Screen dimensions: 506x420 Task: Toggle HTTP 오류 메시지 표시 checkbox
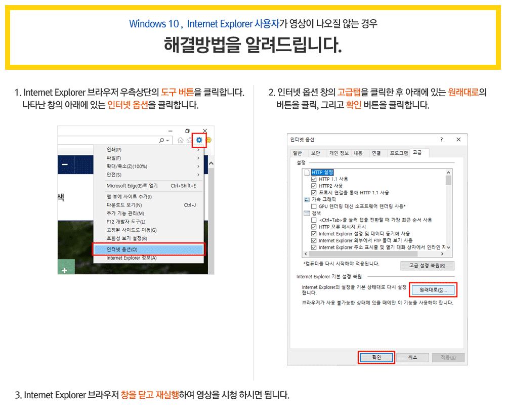pos(314,227)
